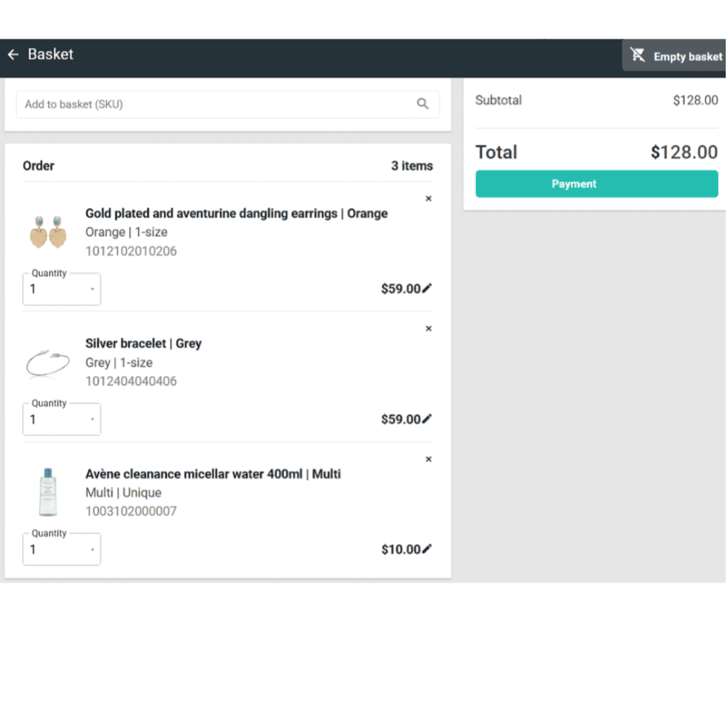728x717 pixels.
Task: Click the silver bracelet product image
Action: 48,363
